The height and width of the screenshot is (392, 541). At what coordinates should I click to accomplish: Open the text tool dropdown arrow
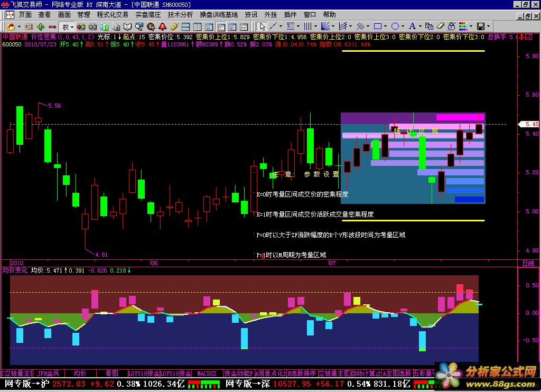(420, 26)
